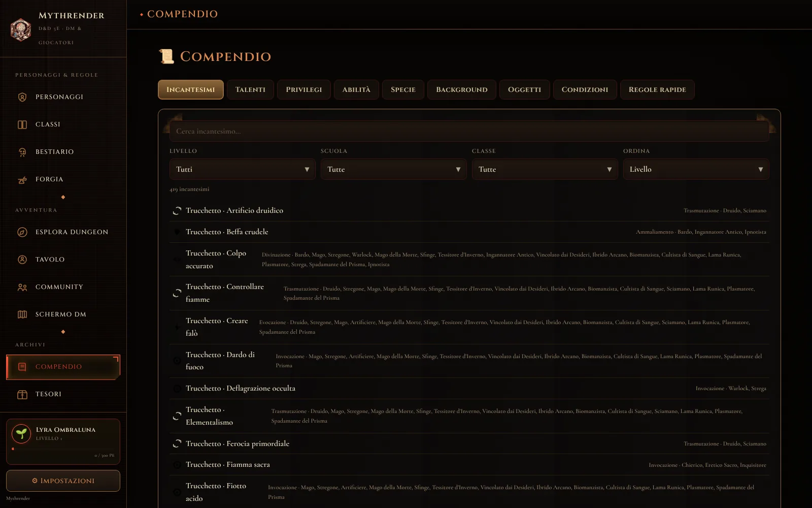Click the Esplora Dungeon compass icon

pyautogui.click(x=22, y=232)
